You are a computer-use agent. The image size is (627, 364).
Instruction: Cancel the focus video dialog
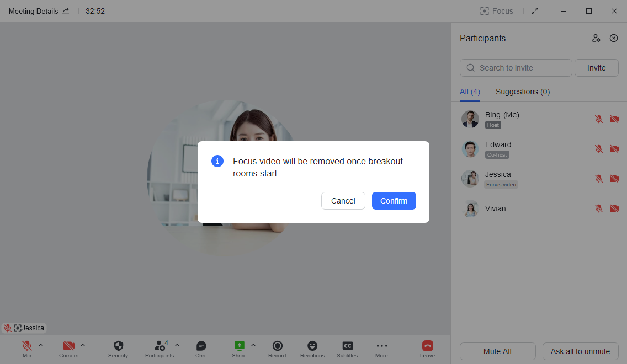click(343, 201)
